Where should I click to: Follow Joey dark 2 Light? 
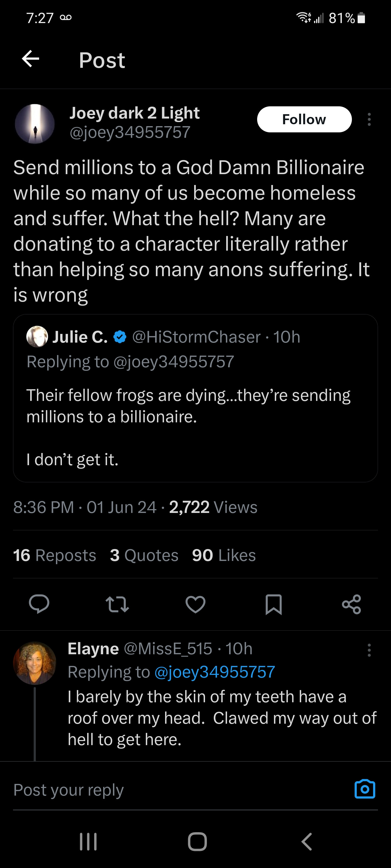point(304,119)
